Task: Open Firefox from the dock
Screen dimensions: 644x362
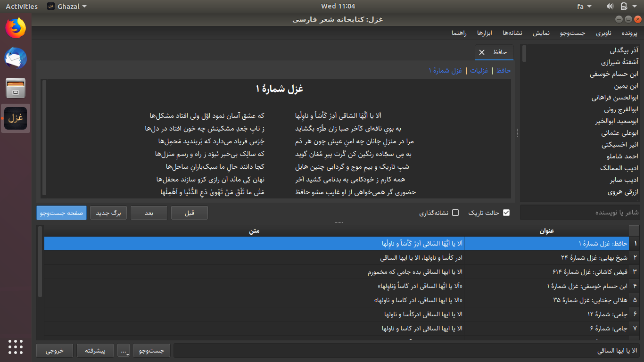Action: coord(16,28)
